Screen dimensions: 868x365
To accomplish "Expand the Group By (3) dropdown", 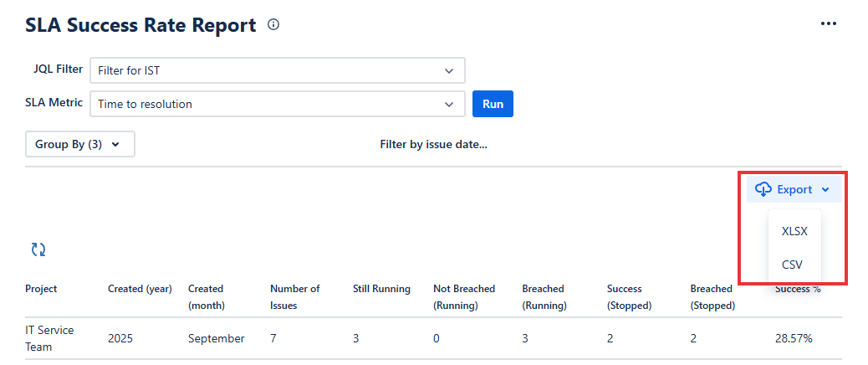I will point(79,144).
